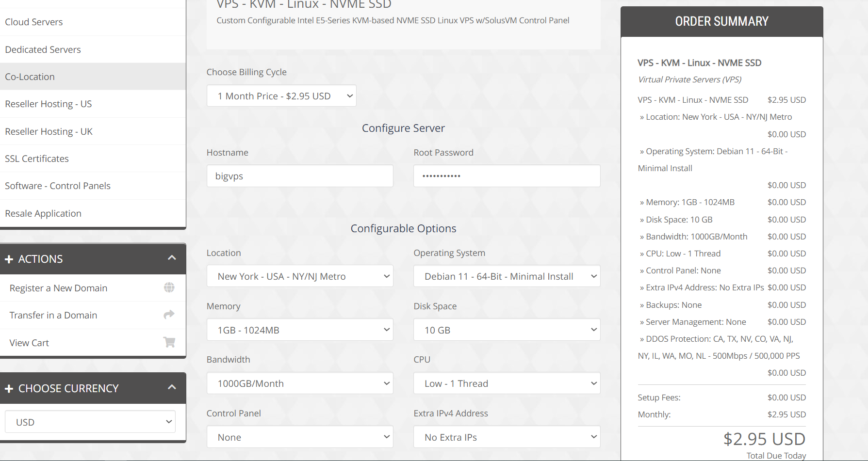
Task: Click the Virtual Private Servers (VPS) subtitle
Action: (689, 79)
